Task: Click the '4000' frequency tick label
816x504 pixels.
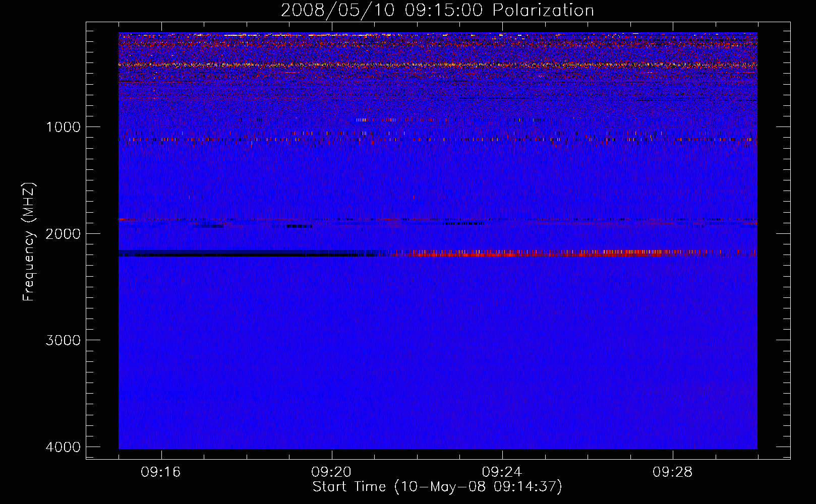Action: 63,447
